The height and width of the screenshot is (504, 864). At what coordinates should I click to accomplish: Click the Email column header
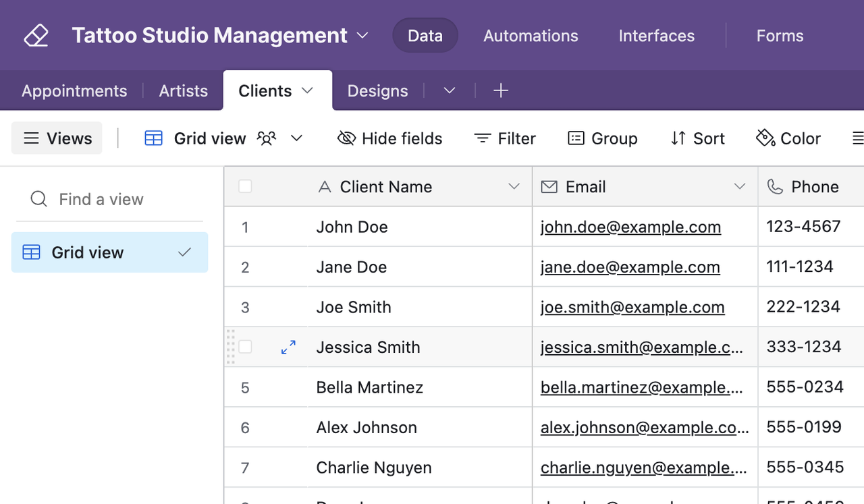click(645, 187)
